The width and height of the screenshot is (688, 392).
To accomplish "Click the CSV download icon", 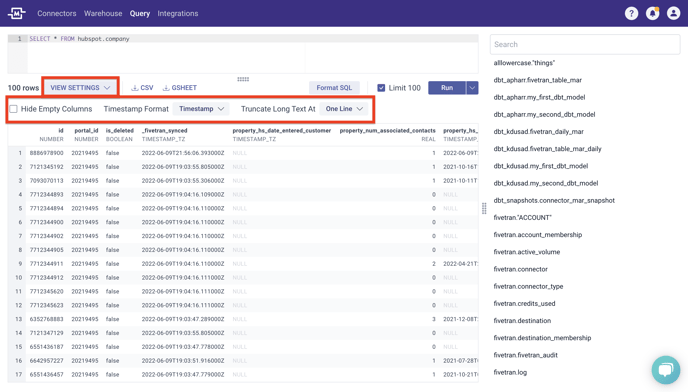I will pos(135,88).
